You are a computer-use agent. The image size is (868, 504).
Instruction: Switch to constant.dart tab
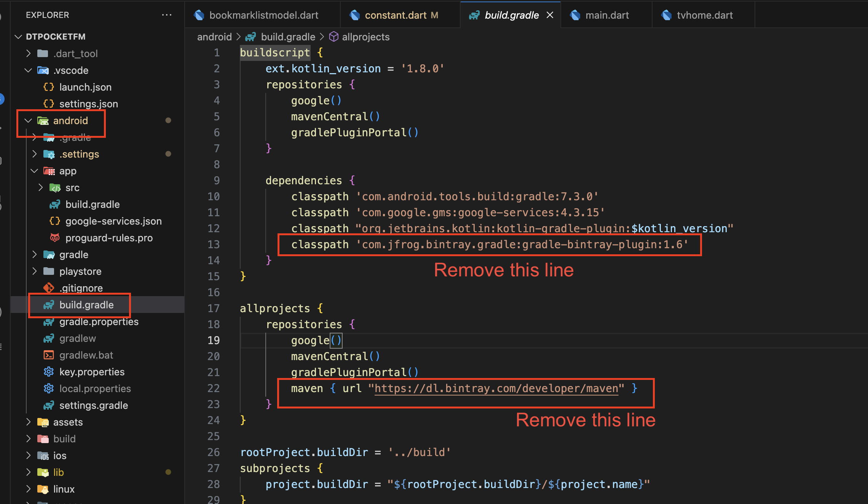(x=400, y=15)
